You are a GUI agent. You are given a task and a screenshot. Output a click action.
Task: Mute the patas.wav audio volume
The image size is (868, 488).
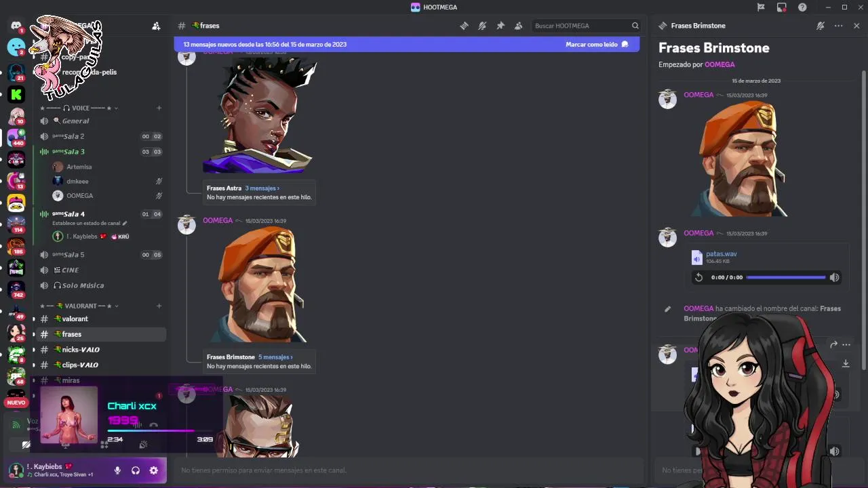point(835,277)
